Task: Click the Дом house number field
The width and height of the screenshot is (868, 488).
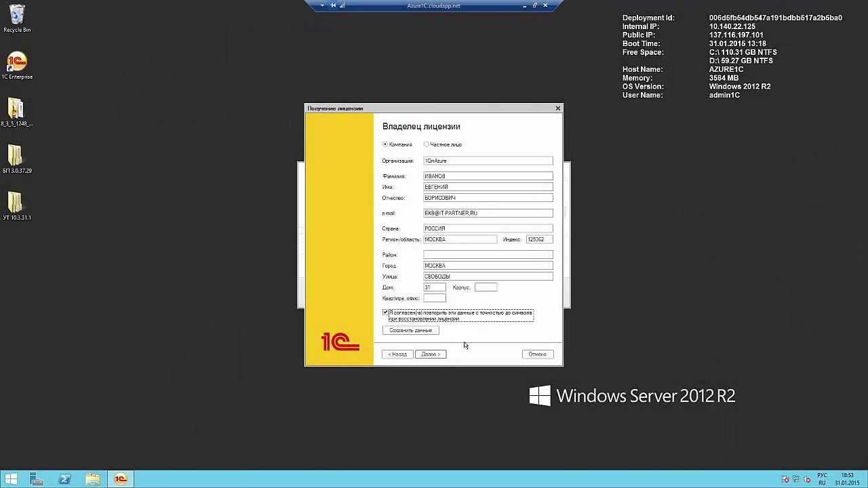Action: pos(435,287)
